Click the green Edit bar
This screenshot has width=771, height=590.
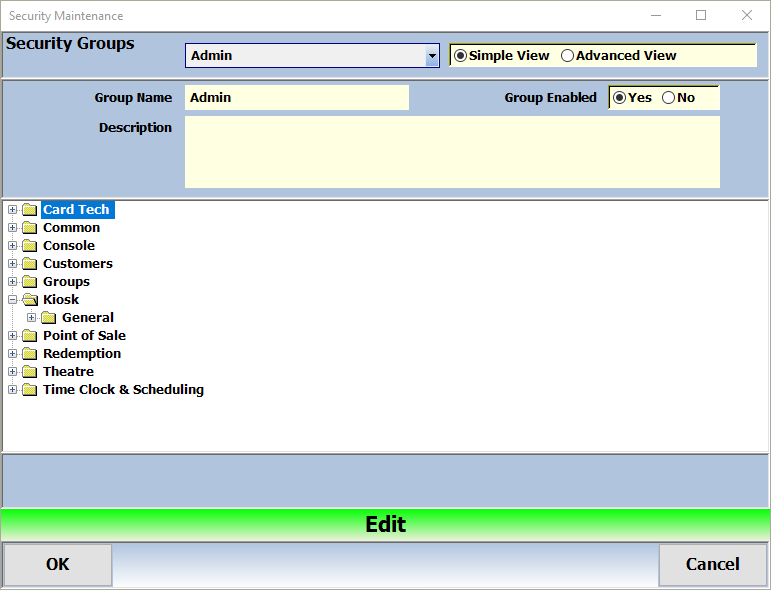(x=385, y=525)
